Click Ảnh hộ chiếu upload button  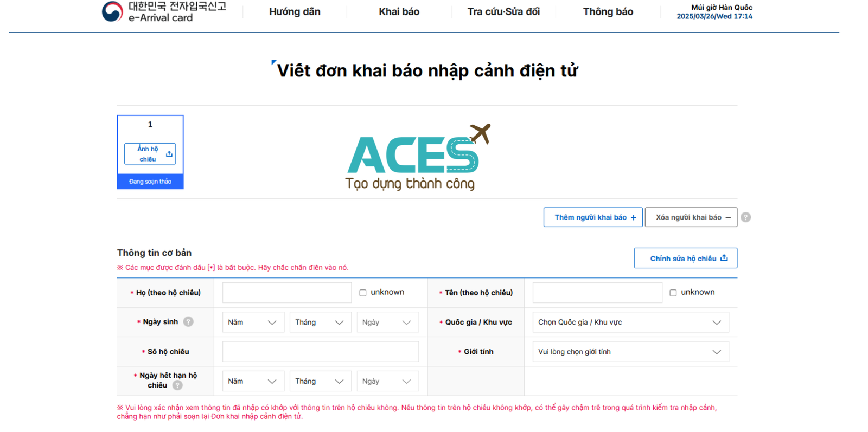[x=150, y=154]
